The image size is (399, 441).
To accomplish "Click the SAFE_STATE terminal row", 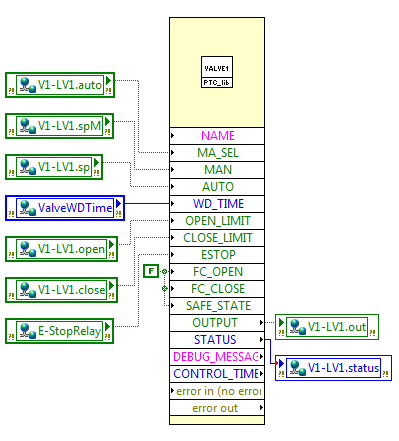I will pos(217,306).
